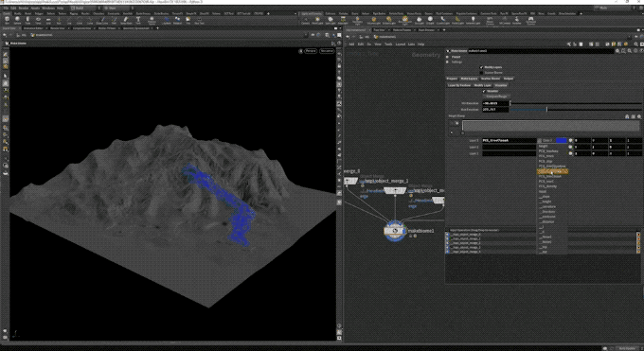Choose mask in the layer dropdown

(x=543, y=191)
